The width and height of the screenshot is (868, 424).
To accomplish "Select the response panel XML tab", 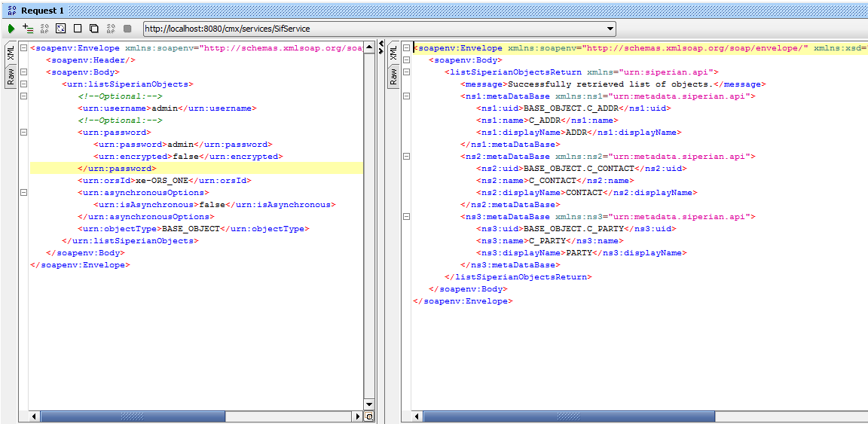I will coord(393,53).
